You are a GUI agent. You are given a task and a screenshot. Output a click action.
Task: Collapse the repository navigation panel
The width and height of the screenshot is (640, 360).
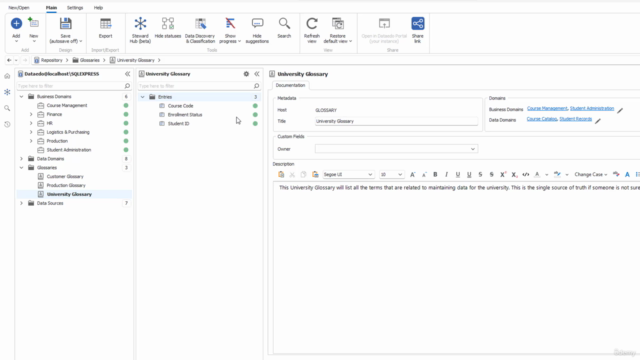click(127, 74)
